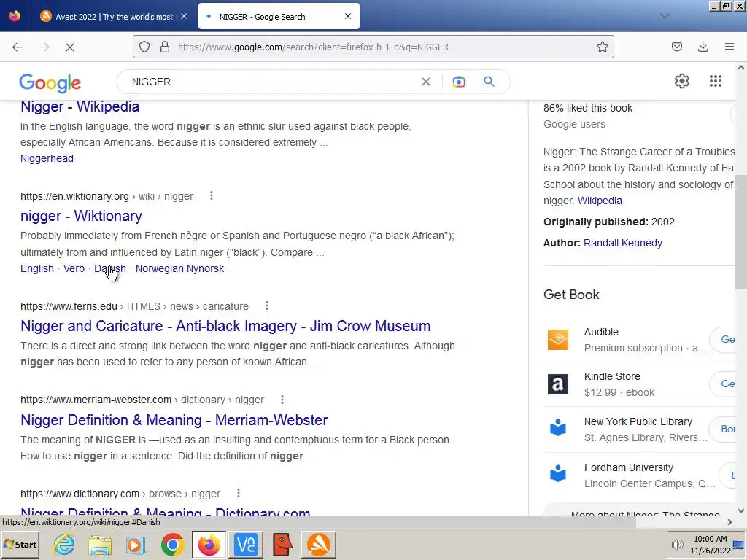Start a search by image
The image size is (747, 560).
459,82
